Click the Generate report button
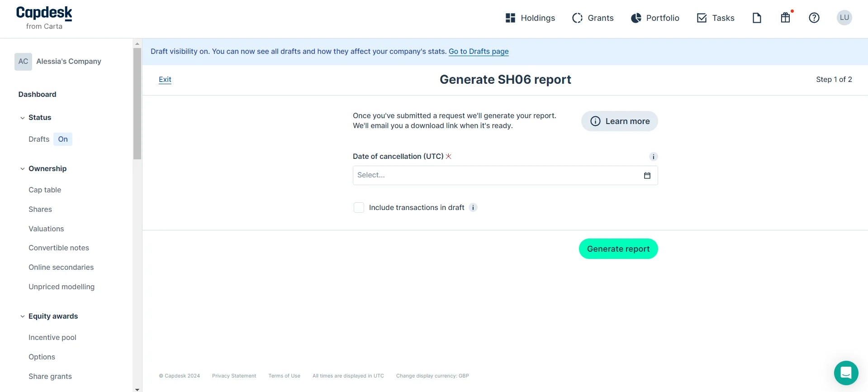This screenshot has height=392, width=868. (618, 249)
